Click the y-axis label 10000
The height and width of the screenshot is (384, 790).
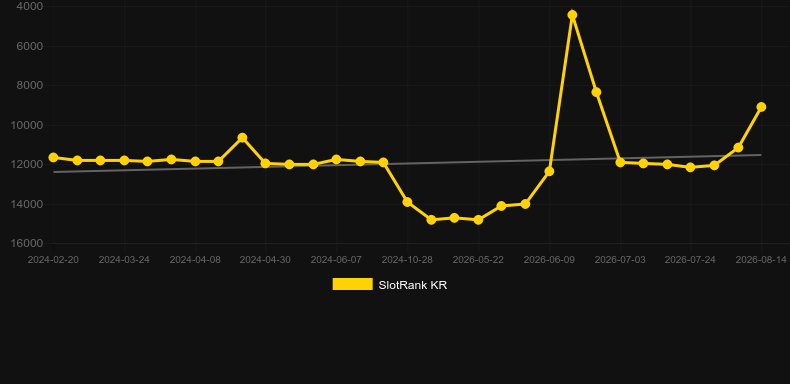point(27,125)
